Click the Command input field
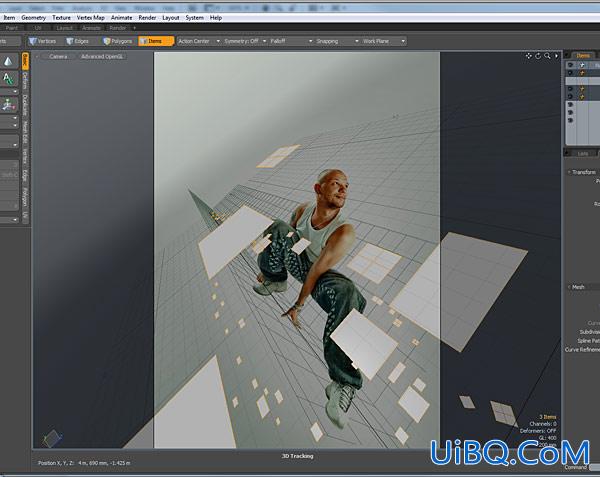 tap(594, 467)
